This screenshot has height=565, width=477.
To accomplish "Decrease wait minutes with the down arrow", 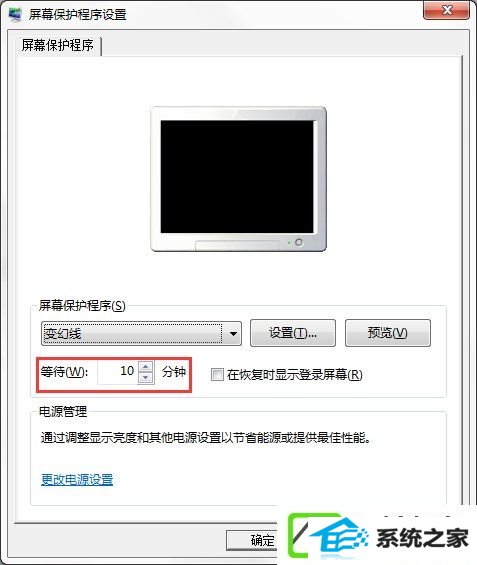I will (x=146, y=377).
